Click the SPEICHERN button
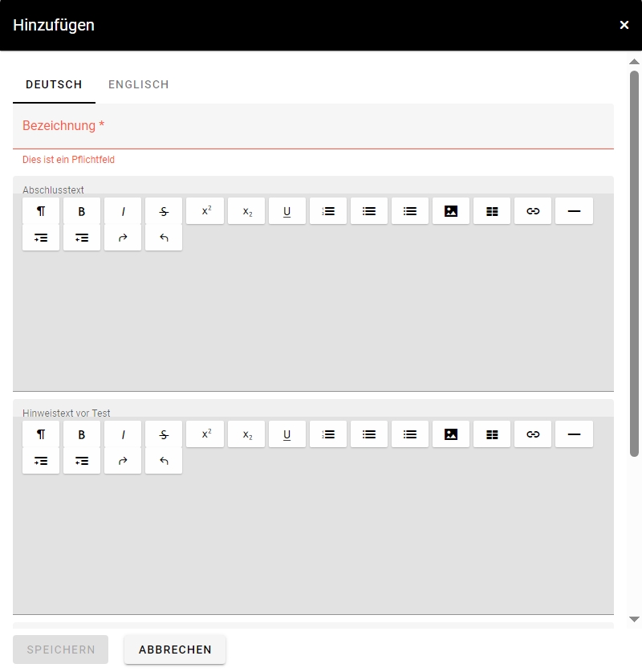 tap(60, 650)
